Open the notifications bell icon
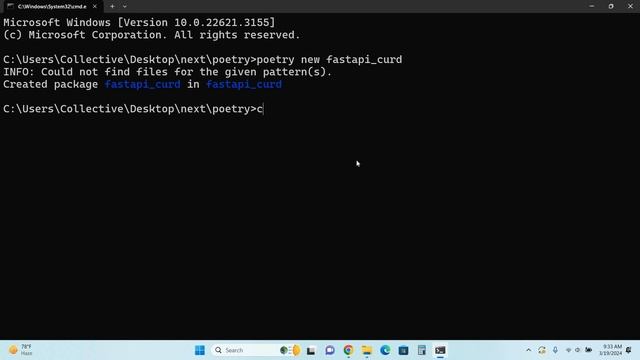 coord(629,350)
